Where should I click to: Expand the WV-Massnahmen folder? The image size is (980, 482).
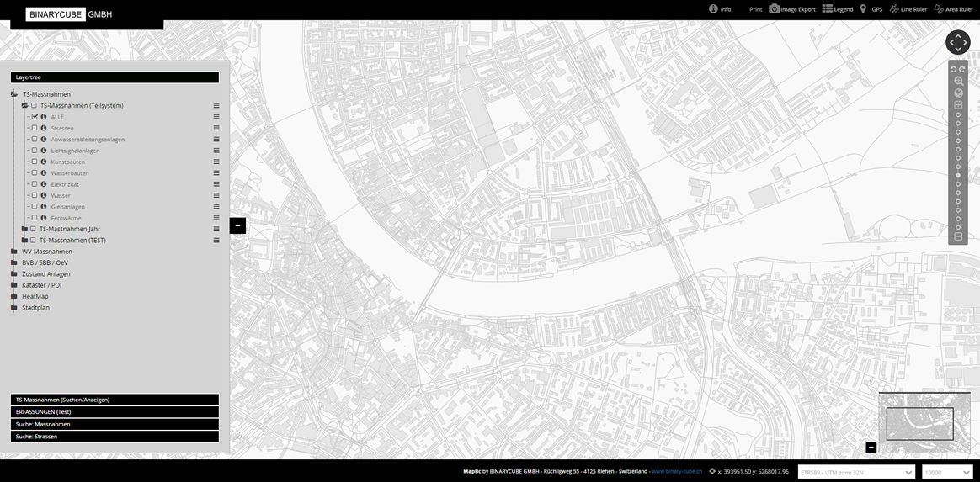(14, 252)
